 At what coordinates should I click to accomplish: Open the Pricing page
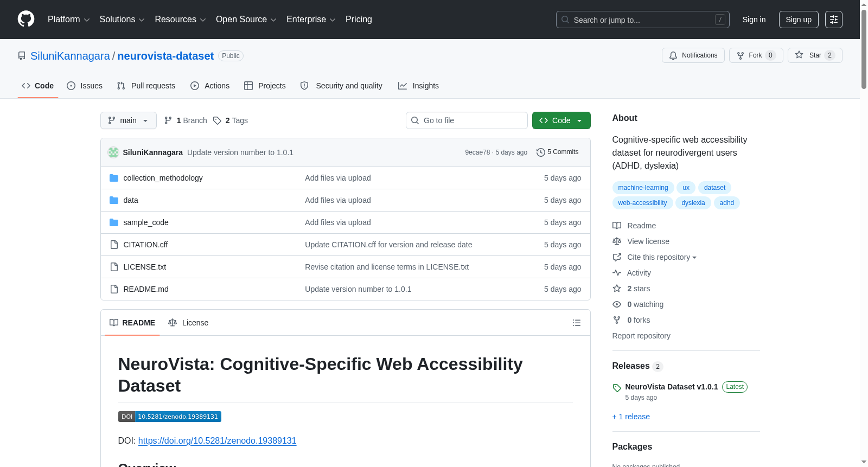coord(359,20)
